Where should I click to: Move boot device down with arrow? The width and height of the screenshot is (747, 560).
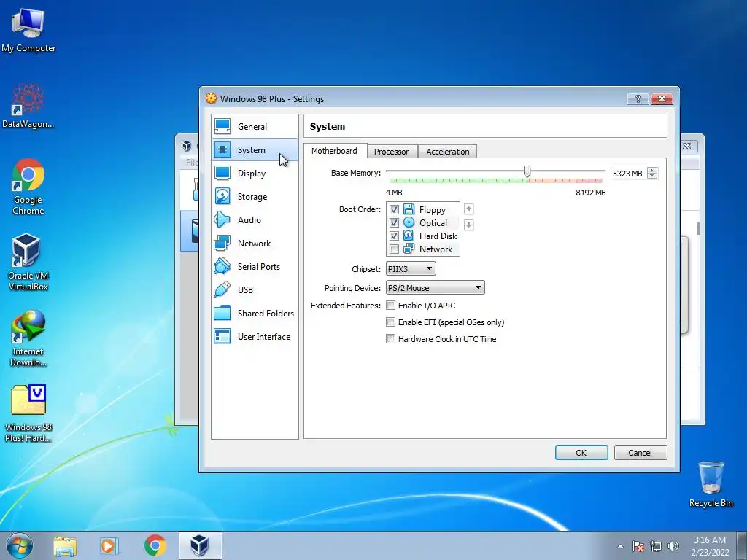[469, 225]
